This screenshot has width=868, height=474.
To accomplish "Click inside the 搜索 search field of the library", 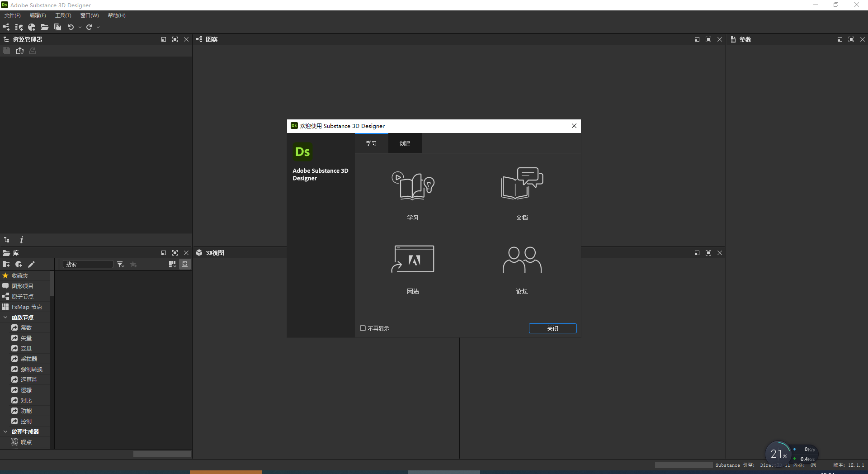I will coord(88,264).
